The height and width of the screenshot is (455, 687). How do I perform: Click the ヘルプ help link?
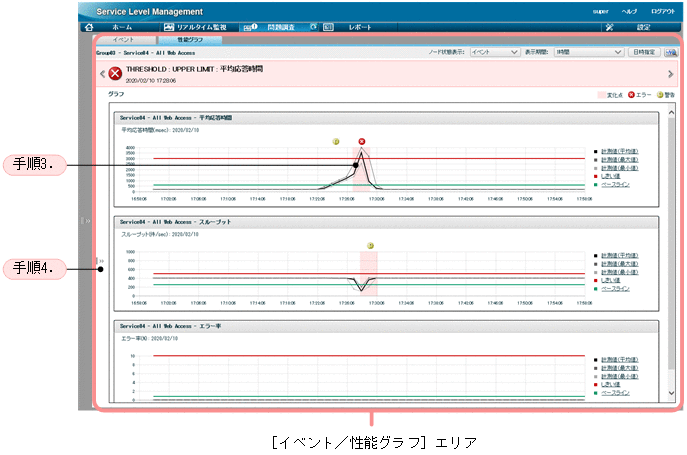pyautogui.click(x=629, y=11)
